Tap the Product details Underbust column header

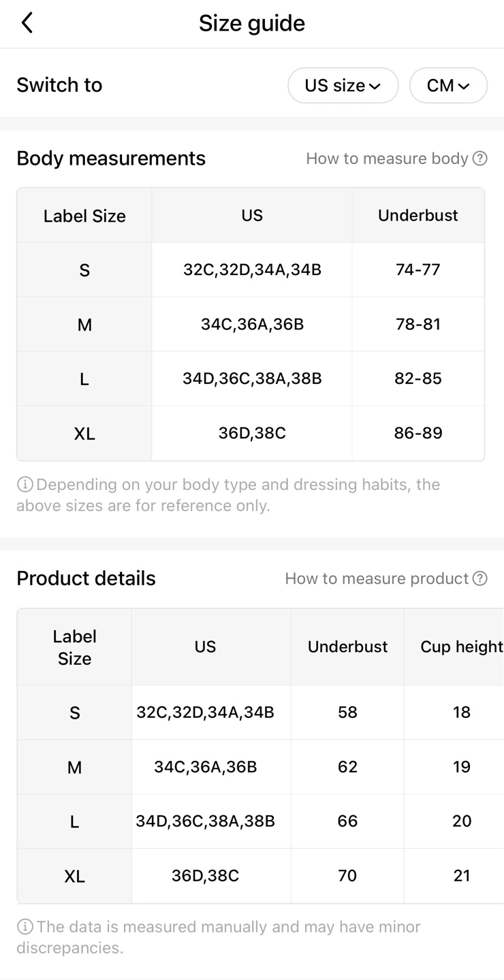(x=347, y=647)
